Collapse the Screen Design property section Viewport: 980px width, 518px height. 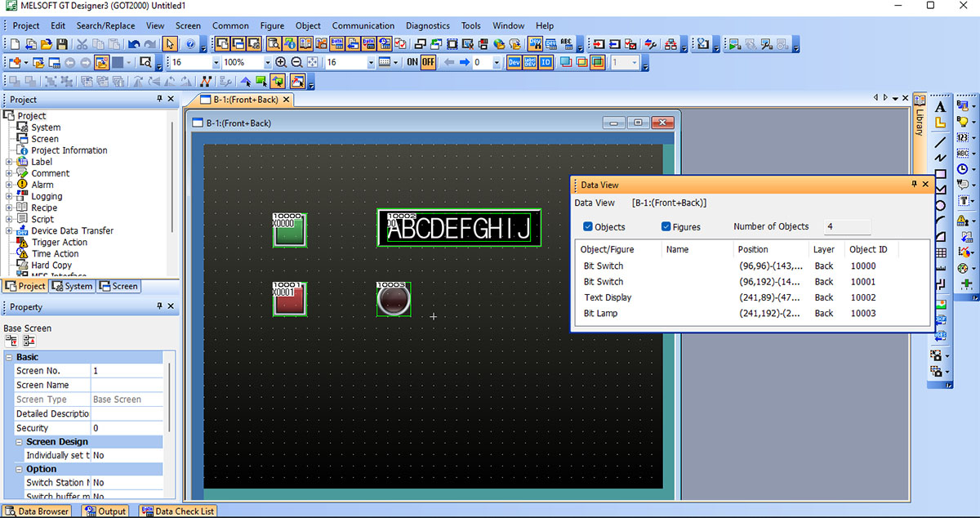20,441
